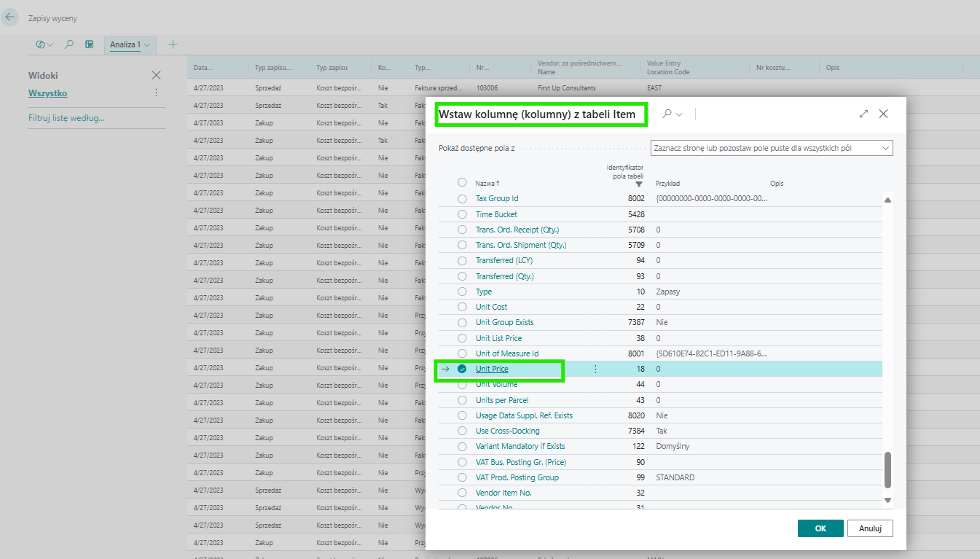Click the filter icon under Identyfikator pola tabeli

point(639,184)
